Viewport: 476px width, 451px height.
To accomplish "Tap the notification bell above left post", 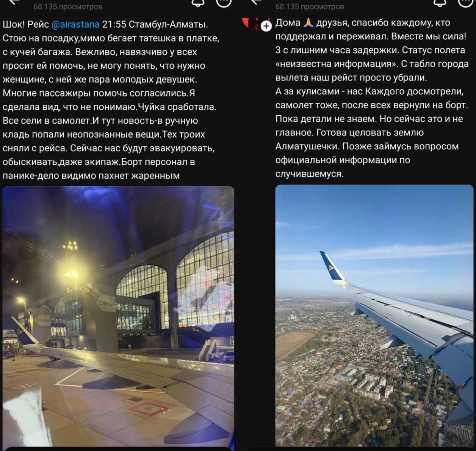I will (x=197, y=3).
